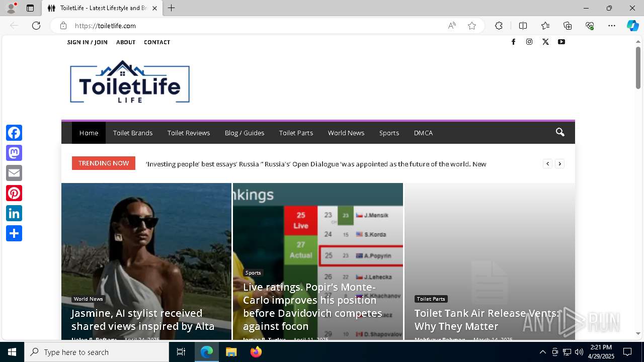This screenshot has width=644, height=362.
Task: Close the ToiletLife tab
Action: tap(154, 8)
